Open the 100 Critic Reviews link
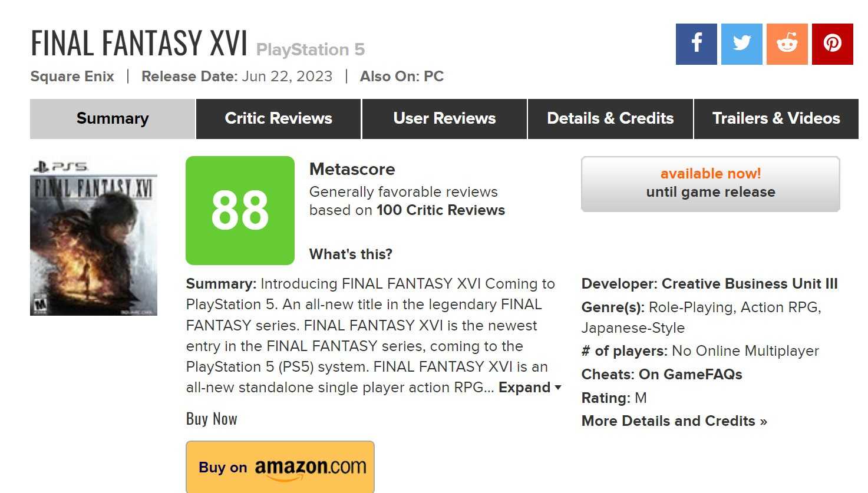Image resolution: width=868 pixels, height=493 pixels. [440, 210]
